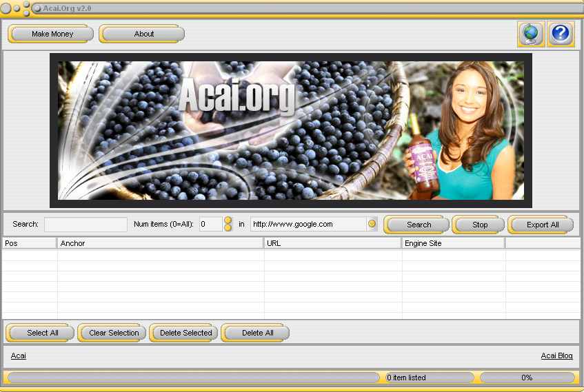Click the Acai.org banner image

point(291,131)
